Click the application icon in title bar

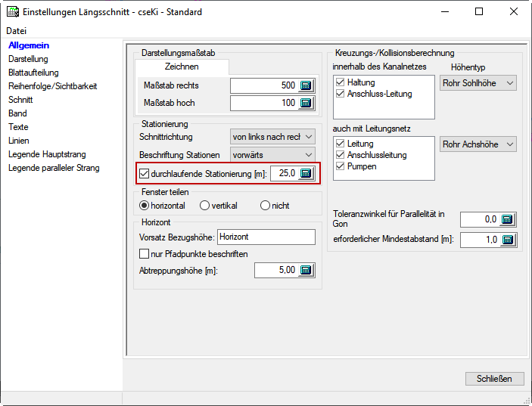point(12,12)
